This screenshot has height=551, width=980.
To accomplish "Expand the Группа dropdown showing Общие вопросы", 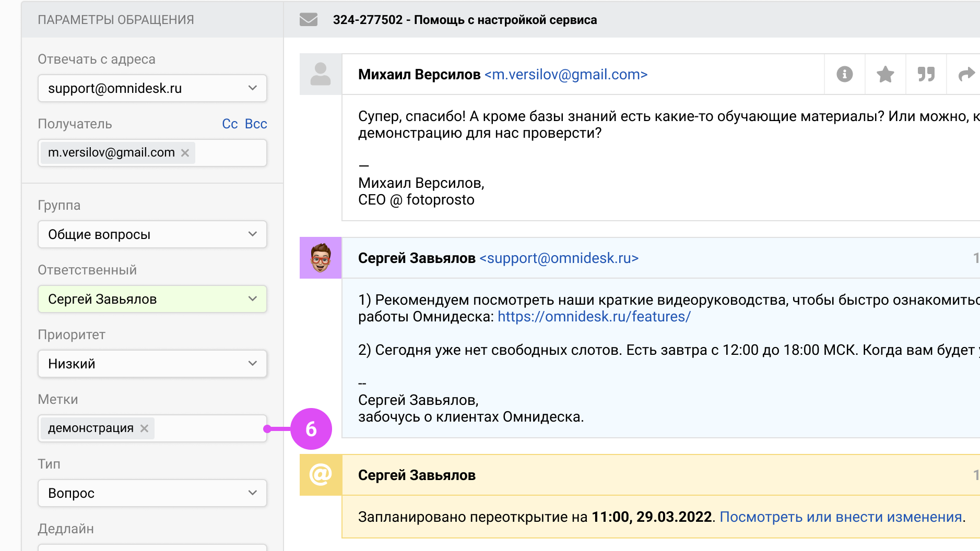I will pyautogui.click(x=152, y=234).
